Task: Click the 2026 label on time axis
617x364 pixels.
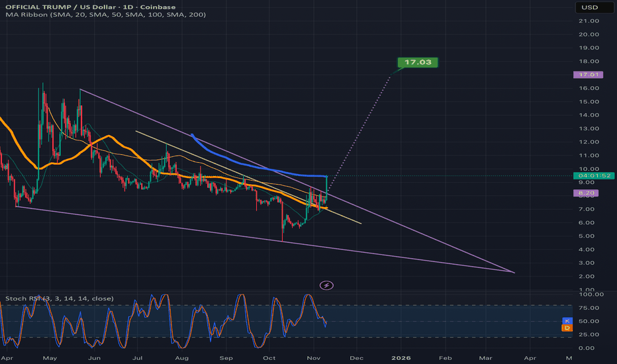Action: pyautogui.click(x=401, y=357)
